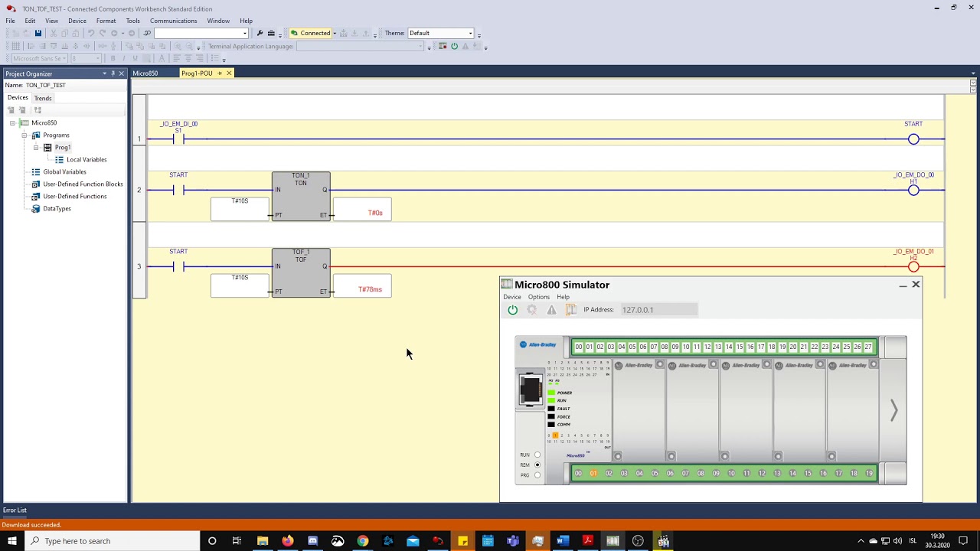Open Terminal Application Language dropdown
This screenshot has width=980, height=551.
point(420,46)
